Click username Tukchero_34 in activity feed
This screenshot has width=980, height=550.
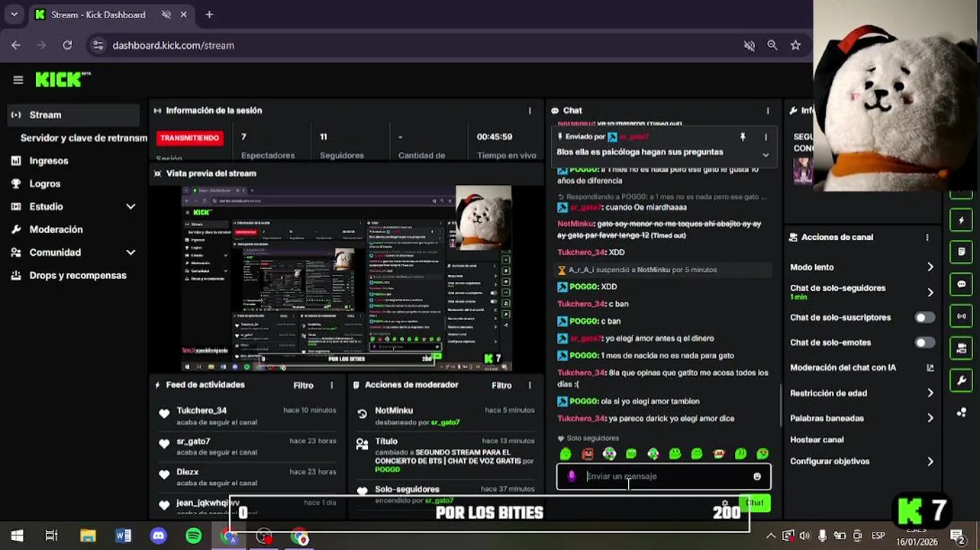pyautogui.click(x=201, y=410)
